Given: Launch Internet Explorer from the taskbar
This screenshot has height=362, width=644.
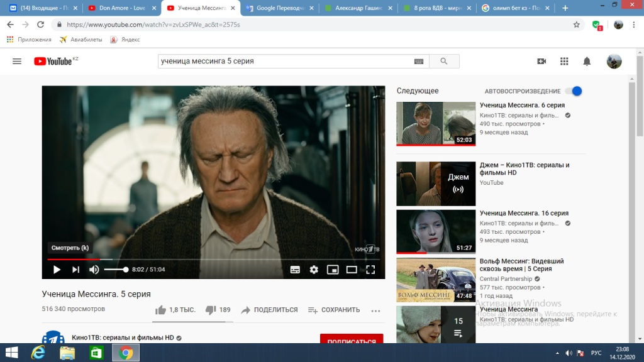Looking at the screenshot, I should 38,353.
